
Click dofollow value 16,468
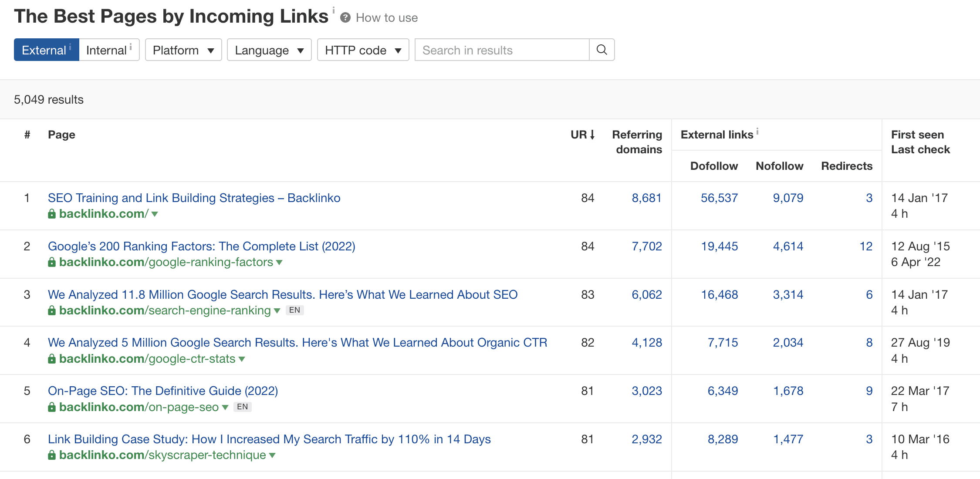[x=719, y=294]
